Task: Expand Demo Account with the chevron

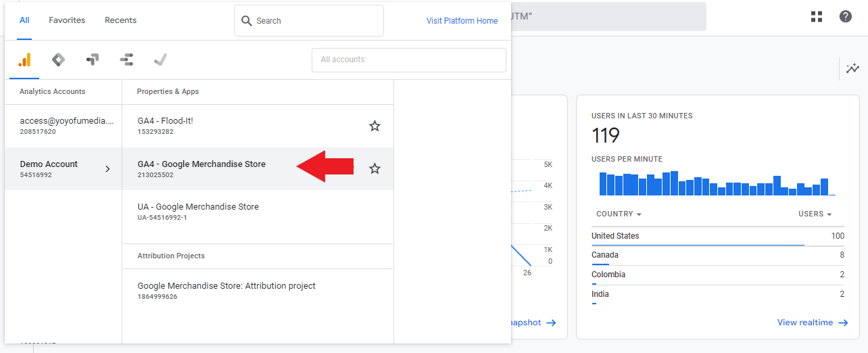Action: point(107,169)
